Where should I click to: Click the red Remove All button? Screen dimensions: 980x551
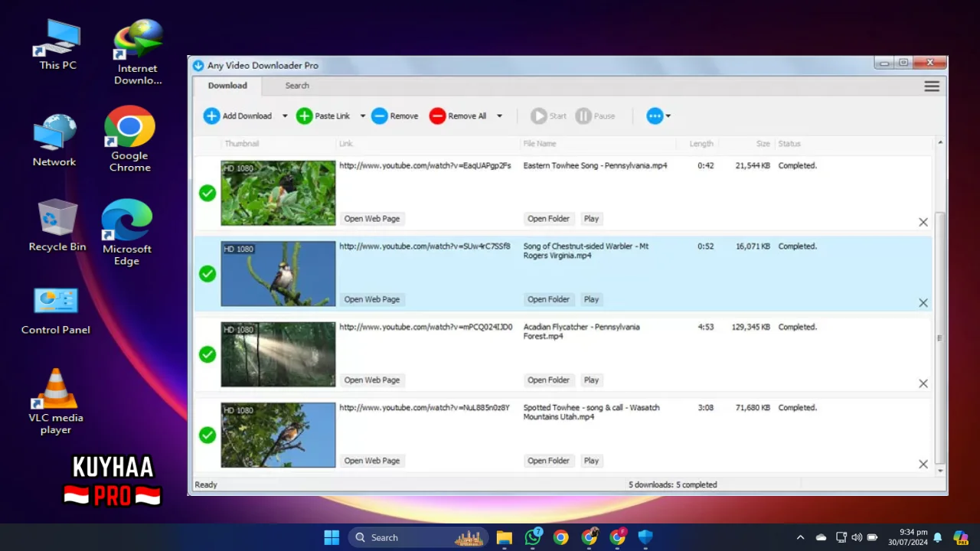[x=458, y=116]
